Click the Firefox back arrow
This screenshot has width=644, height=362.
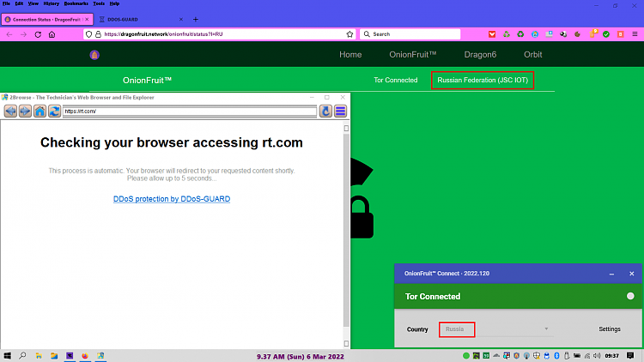tap(9, 34)
